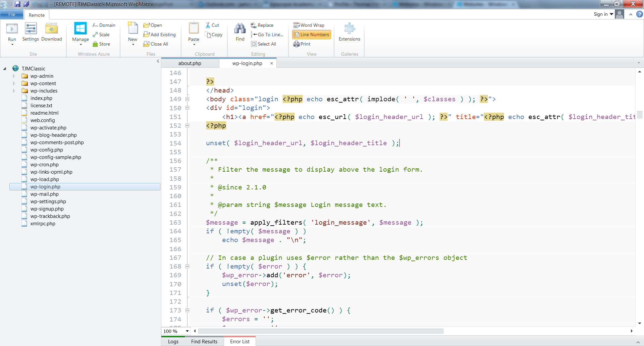This screenshot has height=346, width=644.
Task: Collapse code fold at line 173
Action: [x=187, y=310]
